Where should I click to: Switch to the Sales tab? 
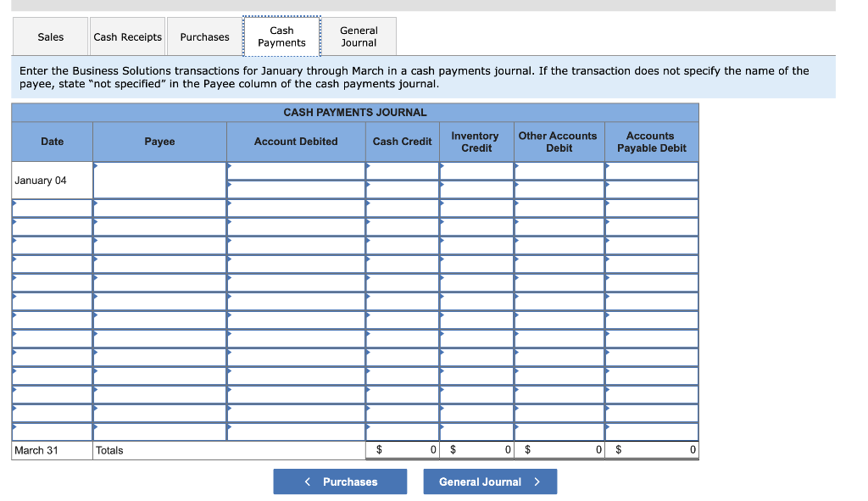click(49, 36)
